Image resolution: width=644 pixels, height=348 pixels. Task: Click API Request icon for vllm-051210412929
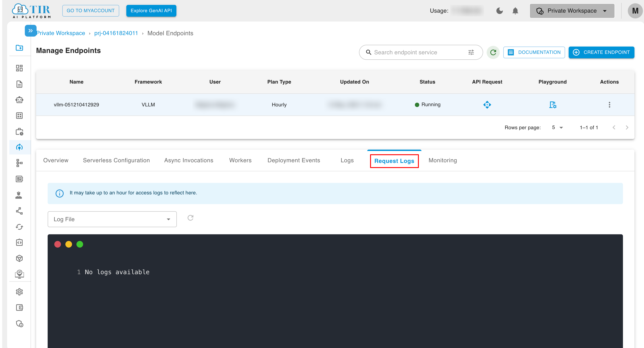[487, 104]
